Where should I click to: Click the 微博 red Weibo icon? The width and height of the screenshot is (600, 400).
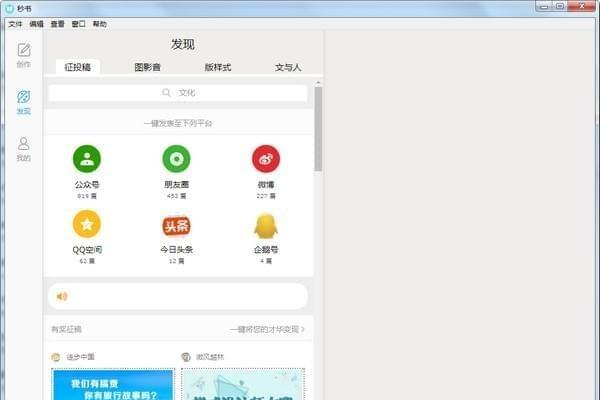(266, 159)
